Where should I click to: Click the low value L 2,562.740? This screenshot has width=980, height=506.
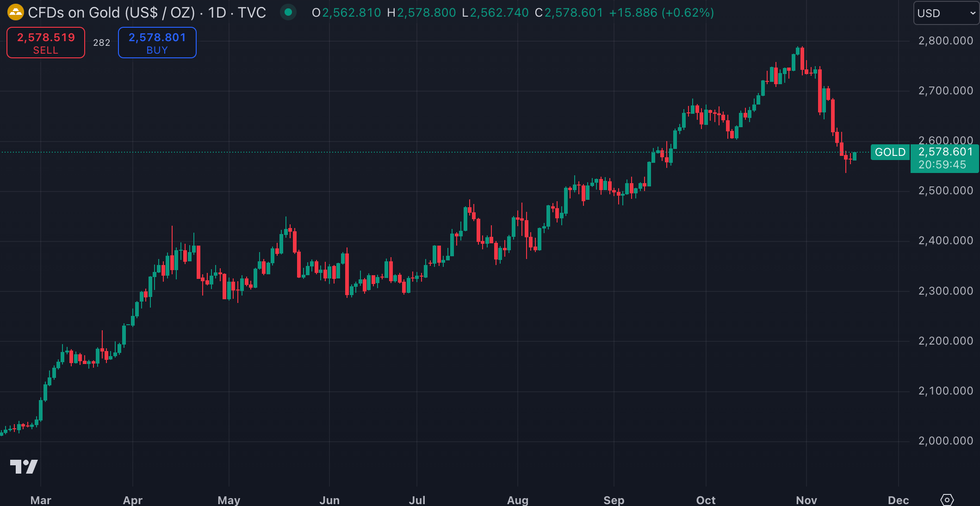[x=496, y=13]
